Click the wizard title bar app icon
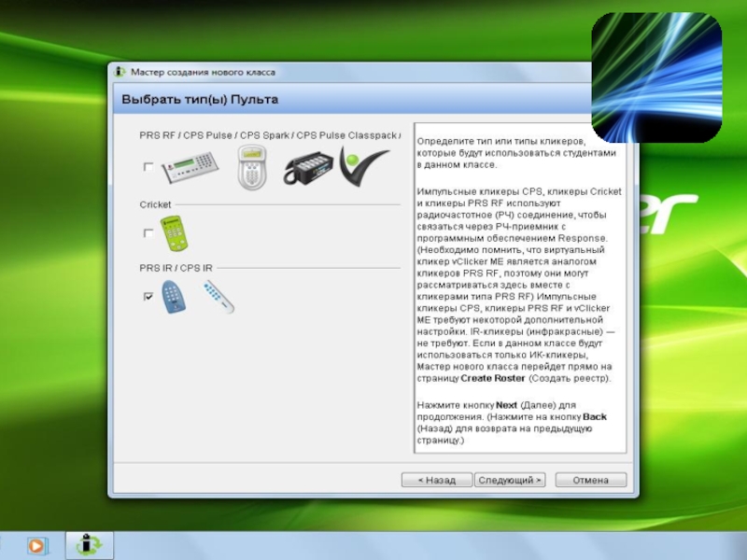 [120, 72]
